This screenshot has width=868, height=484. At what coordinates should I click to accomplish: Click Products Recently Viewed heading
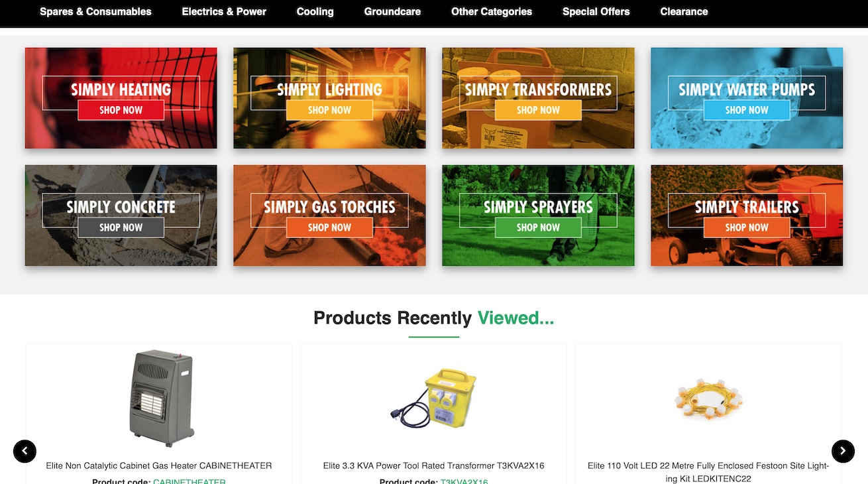[434, 318]
